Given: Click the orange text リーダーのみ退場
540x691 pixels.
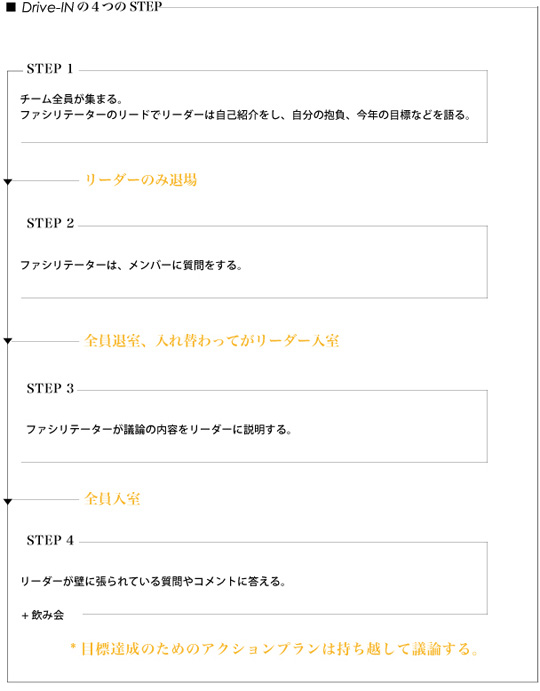Looking at the screenshot, I should pyautogui.click(x=141, y=180).
